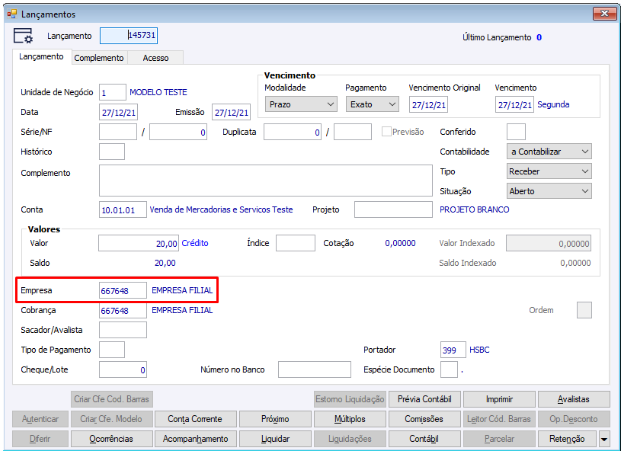Click the Histórico code field
Screen dimensions: 623x453
112,151
